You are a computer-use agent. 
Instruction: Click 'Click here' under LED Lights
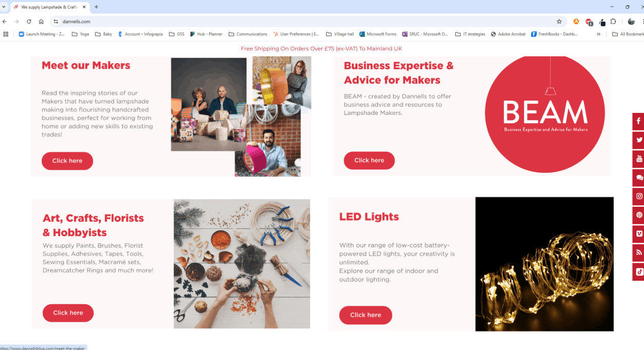click(366, 315)
